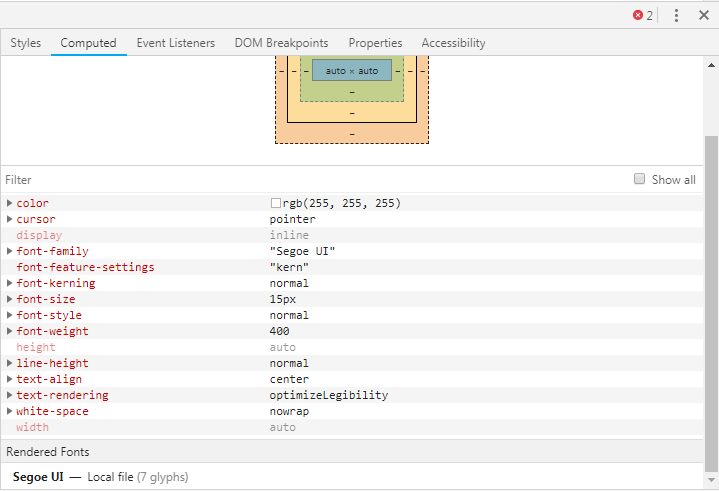Click the Filter input field
Image resolution: width=719 pixels, height=491 pixels.
(300, 180)
